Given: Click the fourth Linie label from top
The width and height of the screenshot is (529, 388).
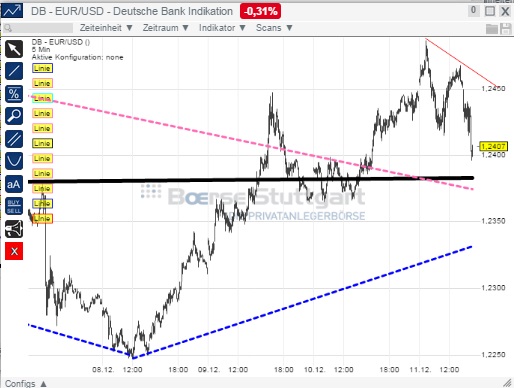Looking at the screenshot, I should click(x=43, y=113).
